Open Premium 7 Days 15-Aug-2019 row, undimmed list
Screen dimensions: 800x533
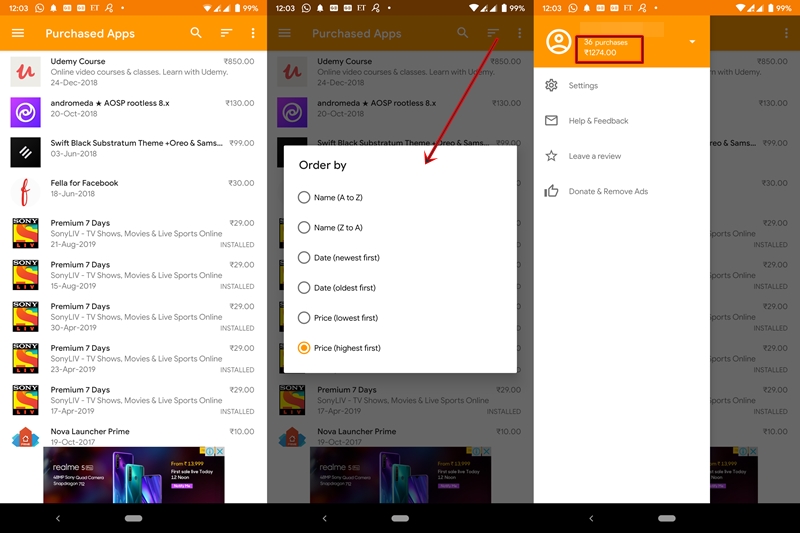click(133, 275)
